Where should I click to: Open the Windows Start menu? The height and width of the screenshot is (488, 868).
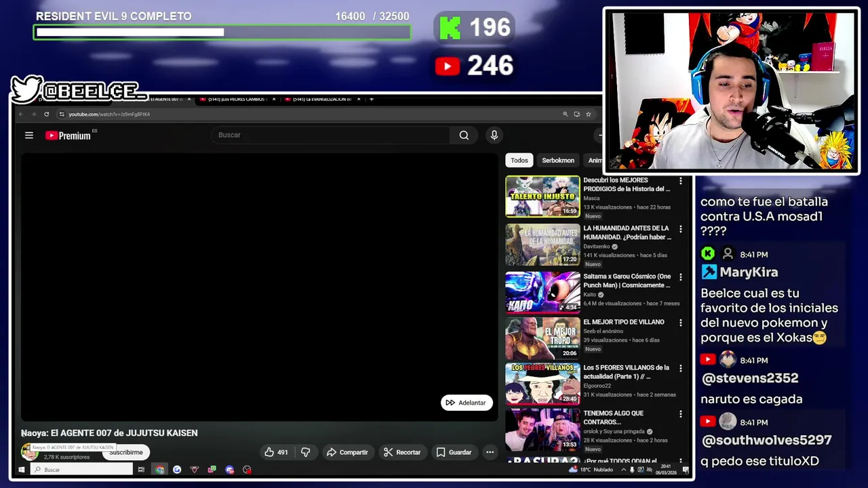[x=22, y=469]
